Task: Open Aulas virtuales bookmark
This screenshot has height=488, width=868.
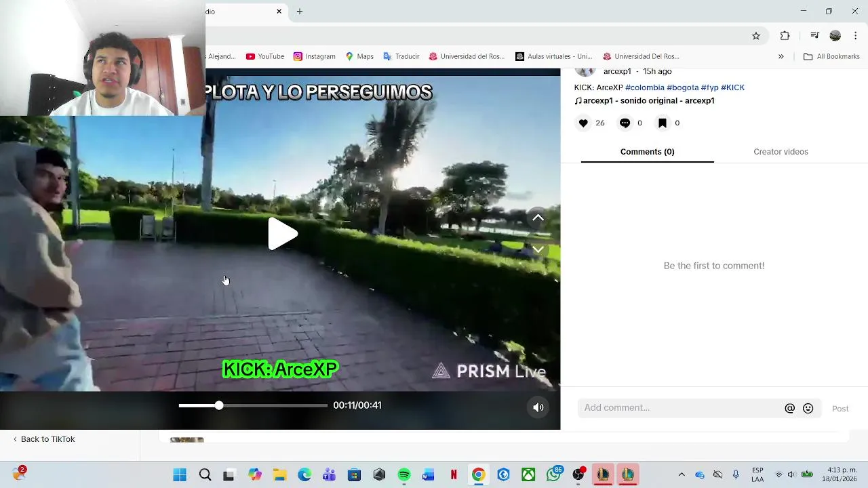Action: click(554, 56)
